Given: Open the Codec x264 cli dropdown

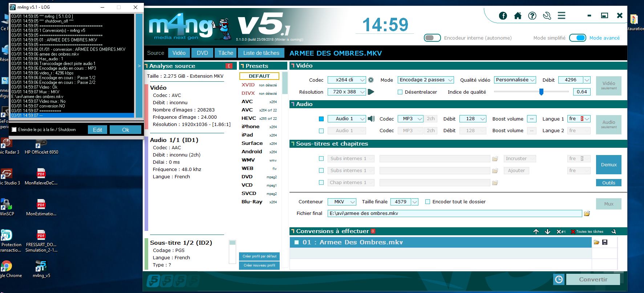Looking at the screenshot, I should (347, 80).
